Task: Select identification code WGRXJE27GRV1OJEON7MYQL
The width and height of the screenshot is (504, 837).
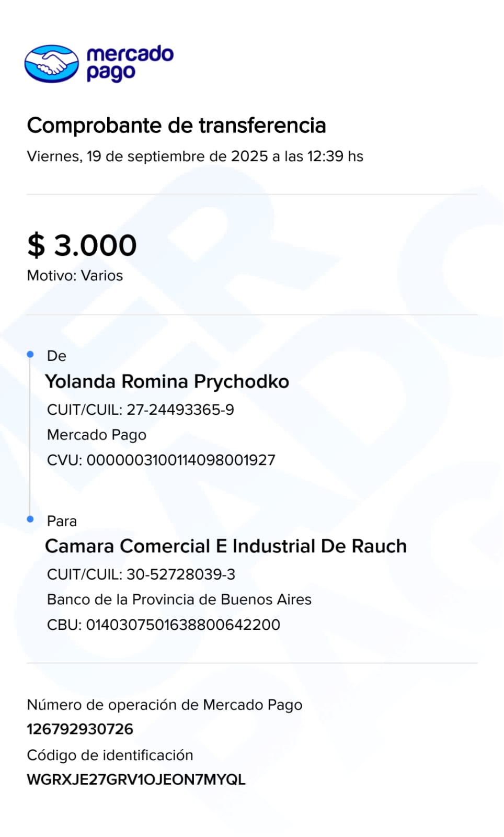Action: coord(136,779)
